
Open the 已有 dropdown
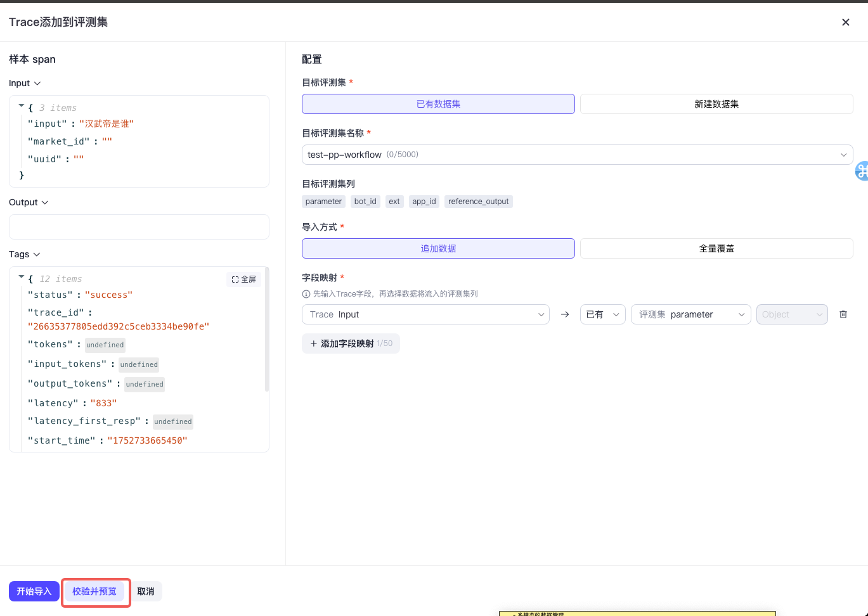pos(603,314)
